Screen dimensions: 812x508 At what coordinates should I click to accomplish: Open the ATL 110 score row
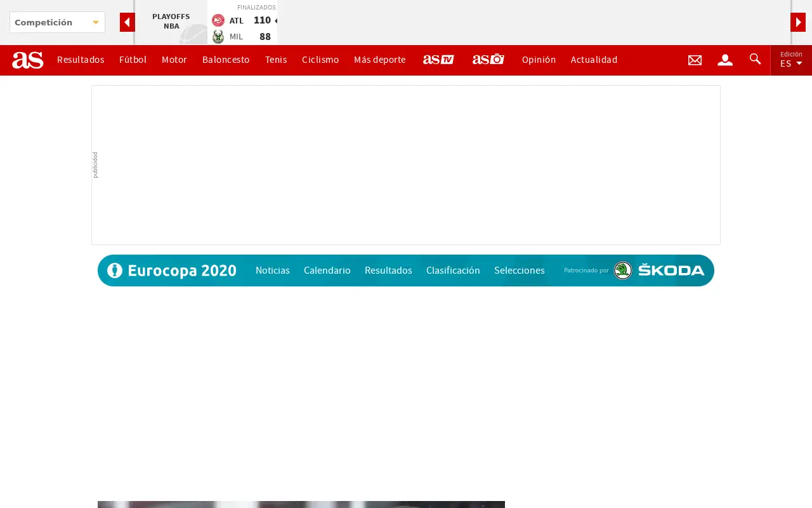pos(242,20)
